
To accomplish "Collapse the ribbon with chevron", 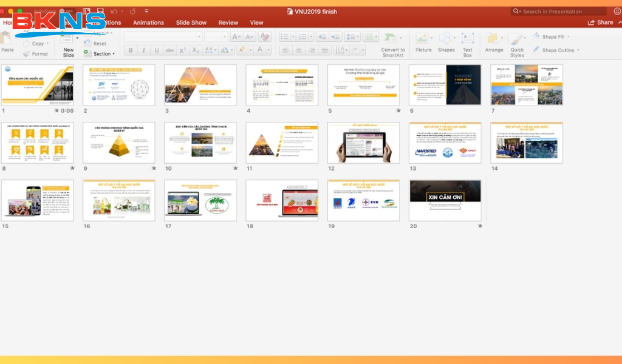I will pos(620,22).
